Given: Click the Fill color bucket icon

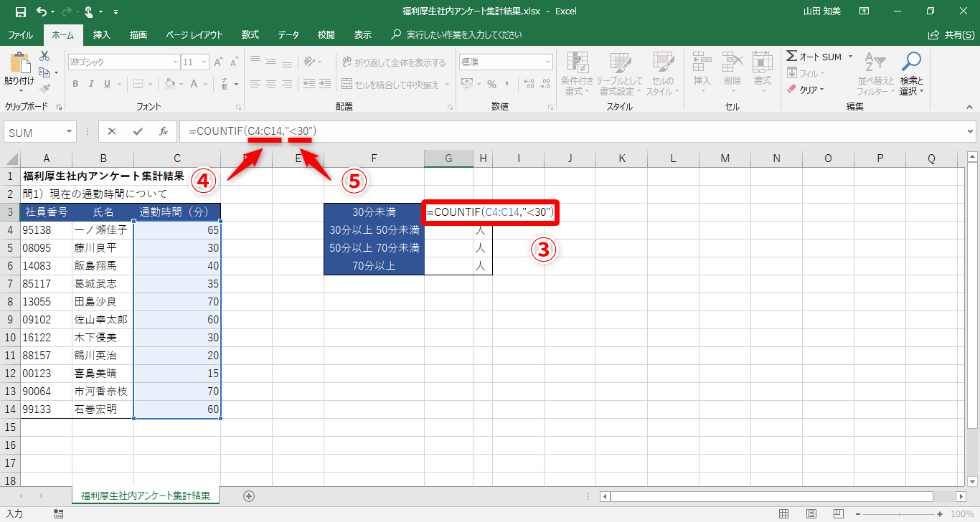Looking at the screenshot, I should 169,84.
